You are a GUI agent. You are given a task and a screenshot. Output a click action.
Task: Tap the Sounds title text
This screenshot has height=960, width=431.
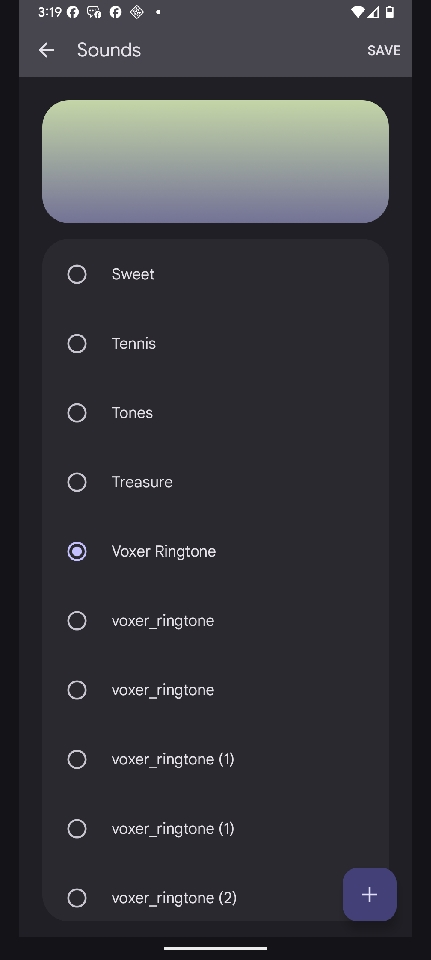[109, 50]
